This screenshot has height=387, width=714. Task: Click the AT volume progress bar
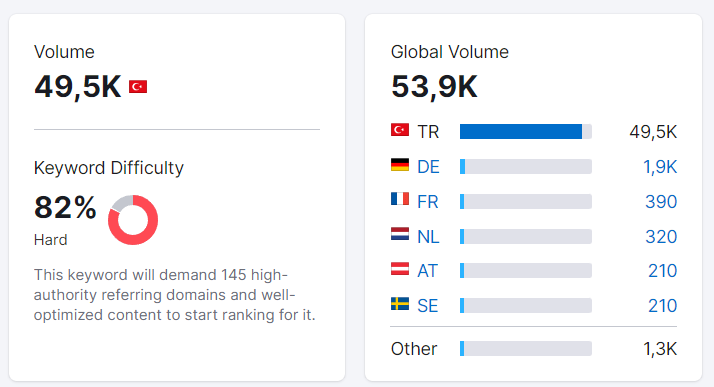(x=526, y=270)
